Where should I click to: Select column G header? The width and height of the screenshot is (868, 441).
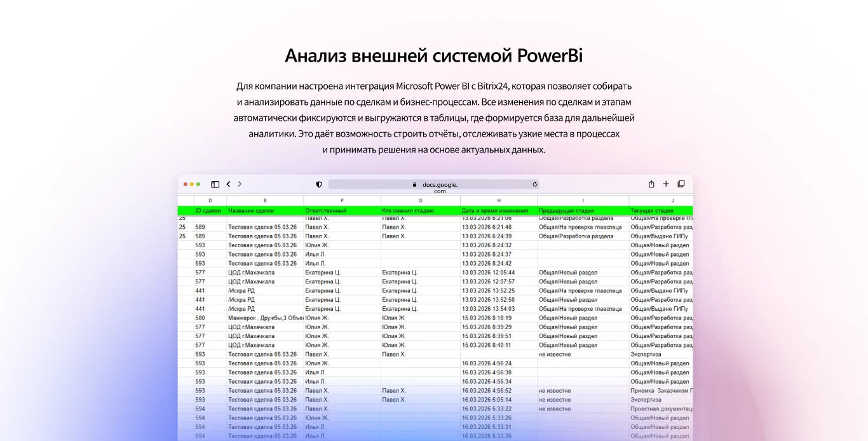tap(420, 201)
